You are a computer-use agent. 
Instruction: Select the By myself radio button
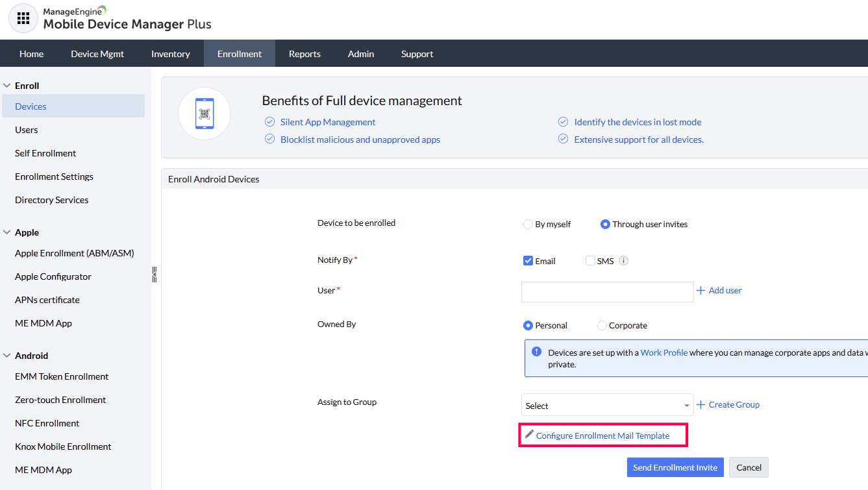click(528, 225)
